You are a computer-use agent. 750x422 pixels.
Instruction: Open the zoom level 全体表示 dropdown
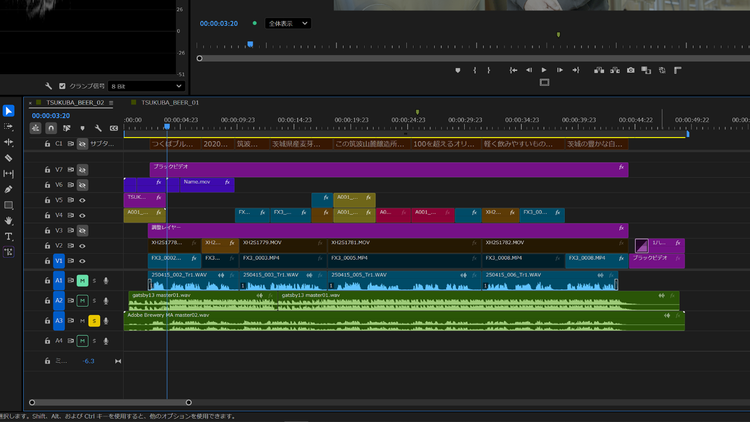(288, 23)
